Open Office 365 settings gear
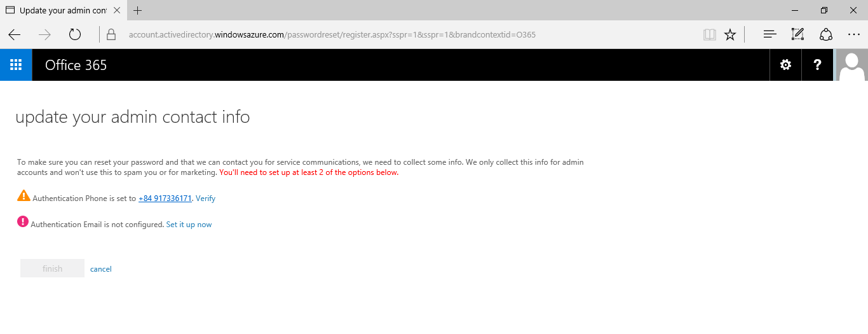This screenshot has width=868, height=334. tap(785, 65)
